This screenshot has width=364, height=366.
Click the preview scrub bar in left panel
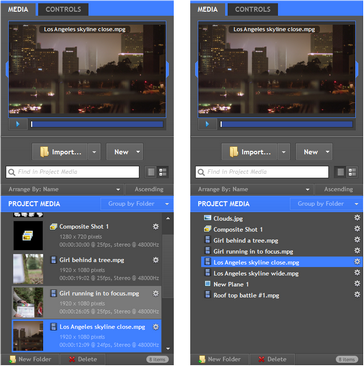[x=97, y=124]
